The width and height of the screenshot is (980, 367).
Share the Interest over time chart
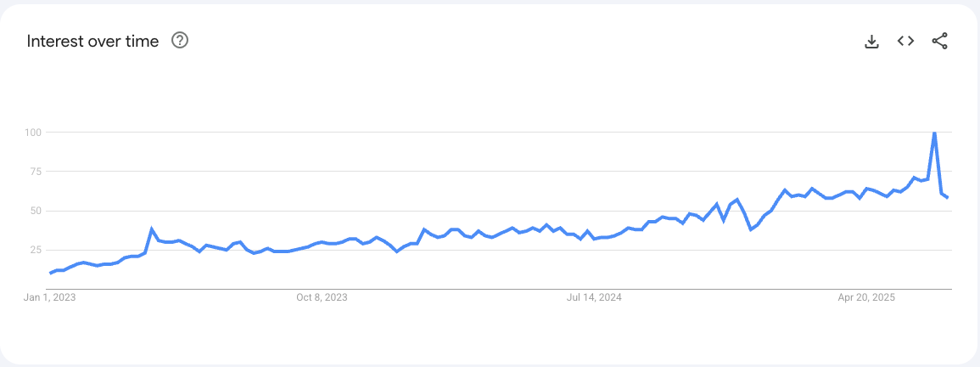939,42
